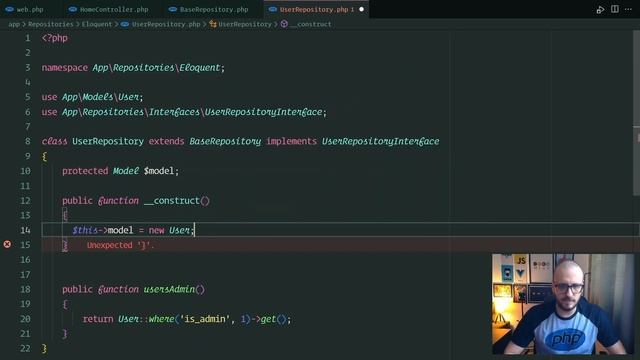Click 'new User' on line 14
The width and height of the screenshot is (640, 360).
coord(169,230)
